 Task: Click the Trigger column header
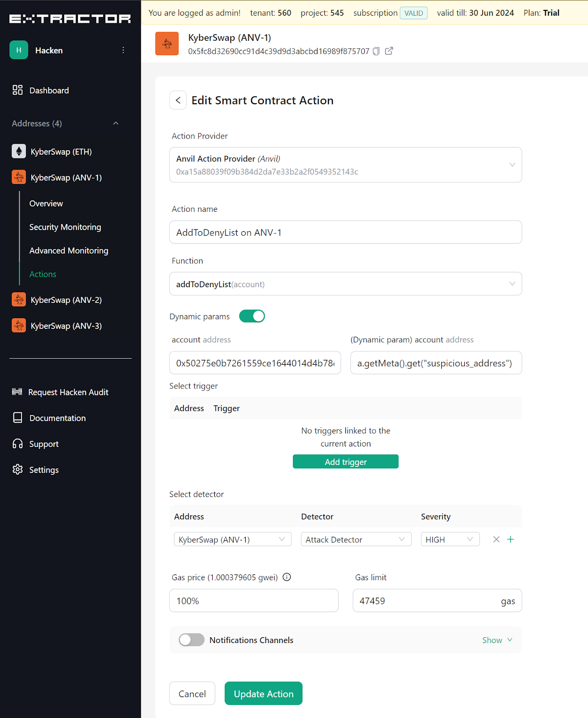pyautogui.click(x=226, y=408)
